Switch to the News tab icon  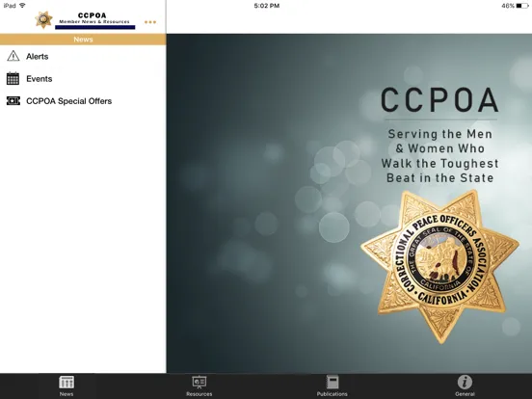[x=66, y=382]
